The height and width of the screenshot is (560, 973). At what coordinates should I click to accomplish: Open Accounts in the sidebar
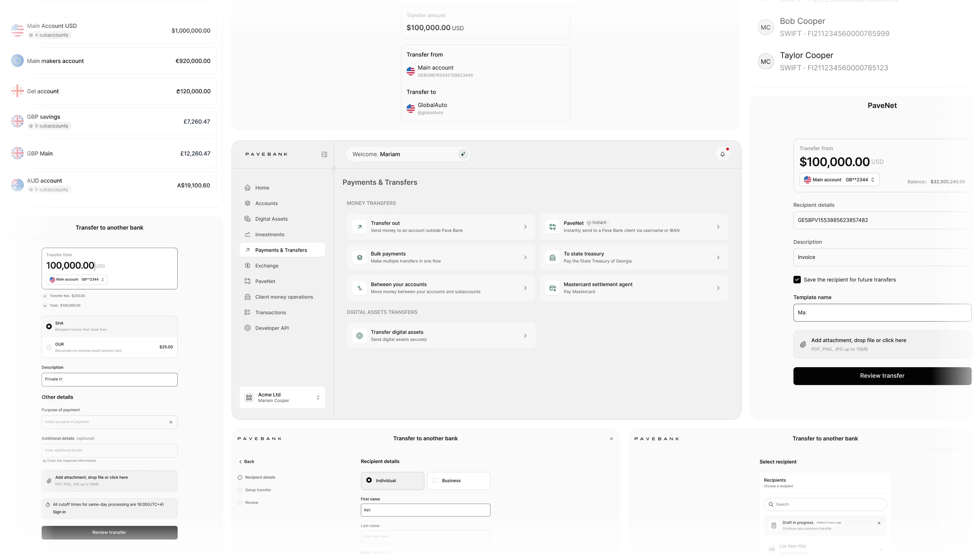(x=282, y=203)
